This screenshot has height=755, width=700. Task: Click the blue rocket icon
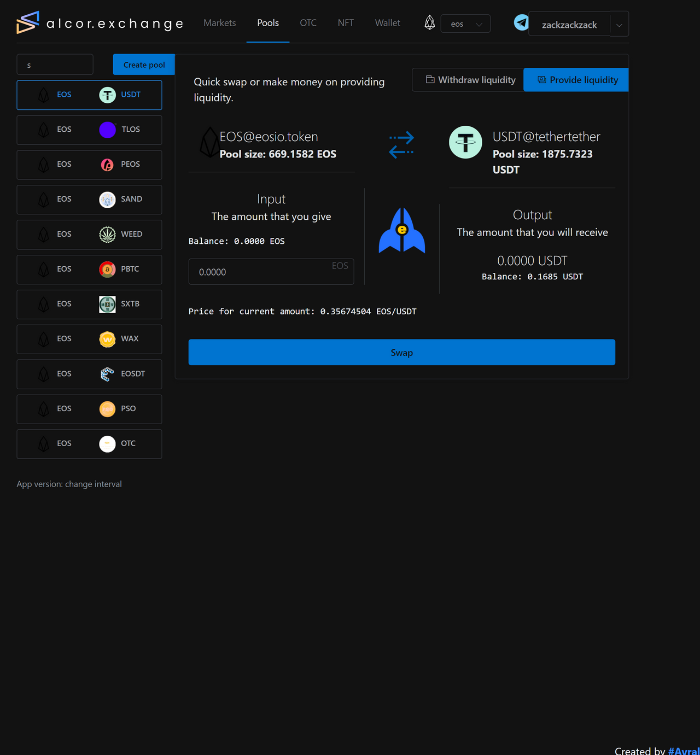click(x=402, y=230)
